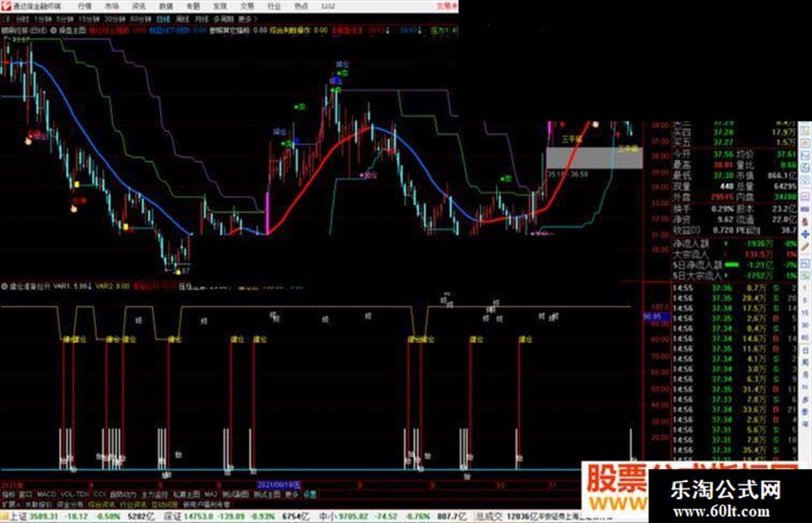Image resolution: width=812 pixels, height=523 pixels.
Task: Open the 资金分布 tab
Action: coord(70,504)
